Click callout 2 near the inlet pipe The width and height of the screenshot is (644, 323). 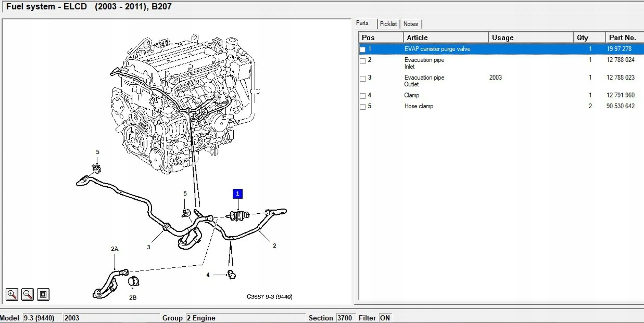274,246
